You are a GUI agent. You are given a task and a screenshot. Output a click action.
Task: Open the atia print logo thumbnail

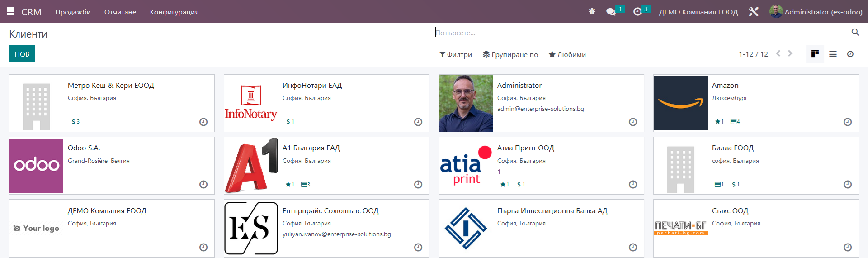(x=466, y=166)
